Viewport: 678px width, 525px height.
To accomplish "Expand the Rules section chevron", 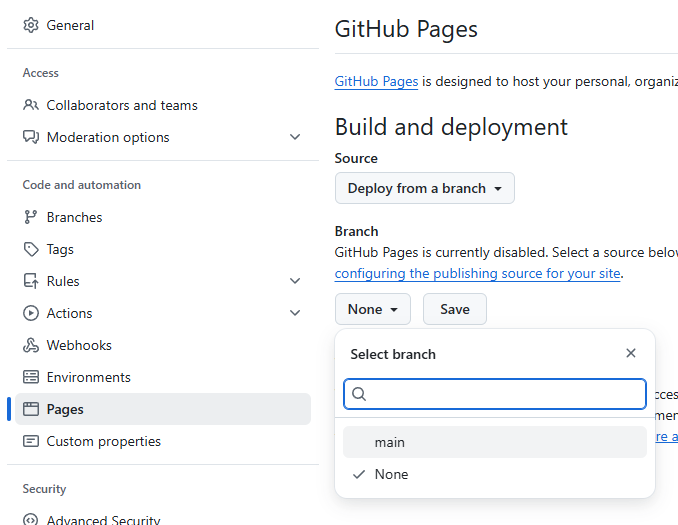I will tap(295, 281).
